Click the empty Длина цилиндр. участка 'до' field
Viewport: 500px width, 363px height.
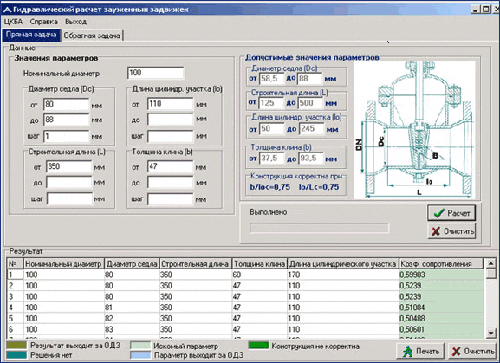tap(170, 119)
